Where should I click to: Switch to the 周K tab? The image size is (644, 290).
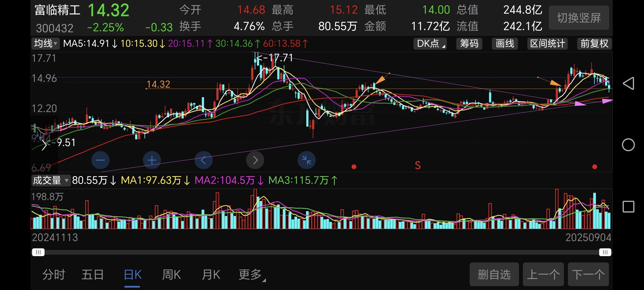(171, 275)
